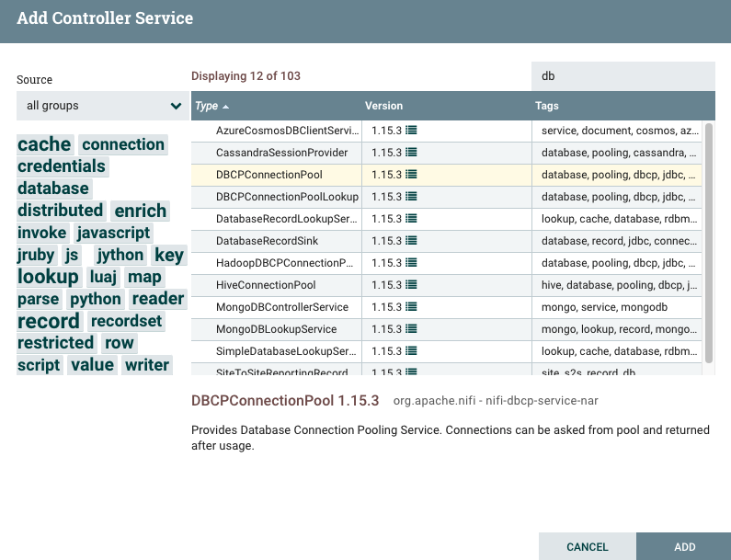Open version list icon for SimpleDatabaseLookupService row

tap(411, 351)
